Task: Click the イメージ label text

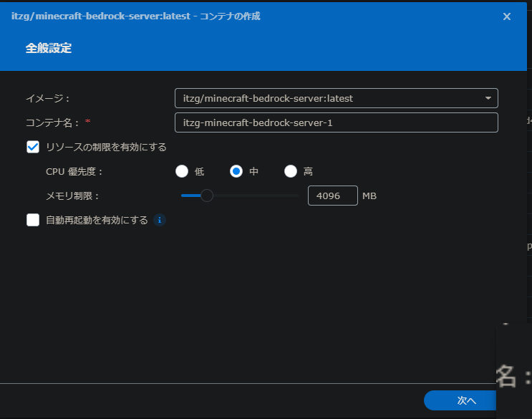Action: (47, 98)
